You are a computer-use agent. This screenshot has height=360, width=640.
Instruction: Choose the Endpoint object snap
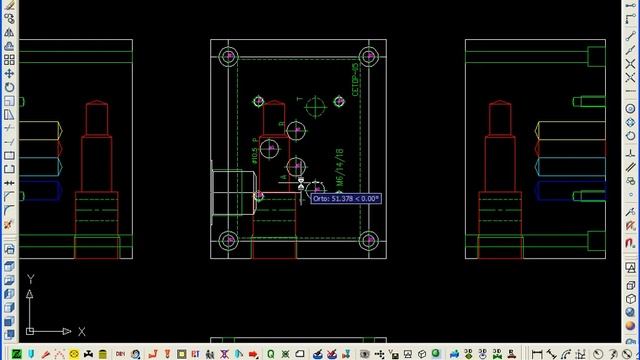tap(631, 36)
